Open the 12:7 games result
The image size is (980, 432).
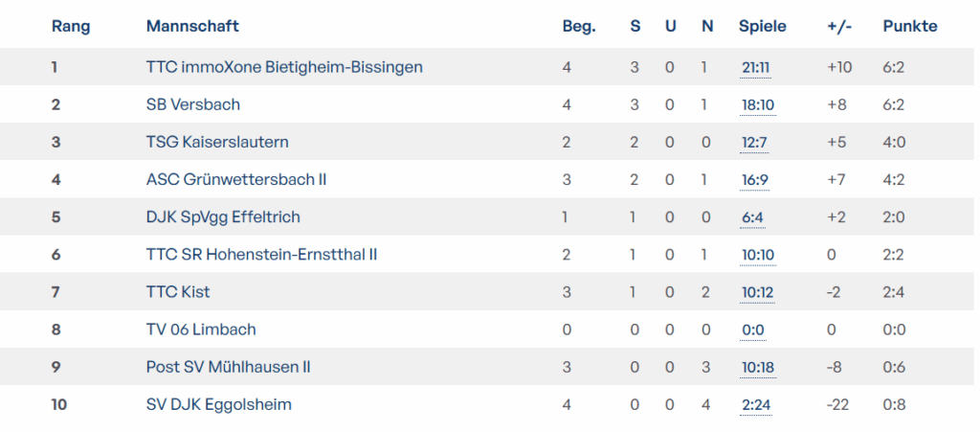754,143
